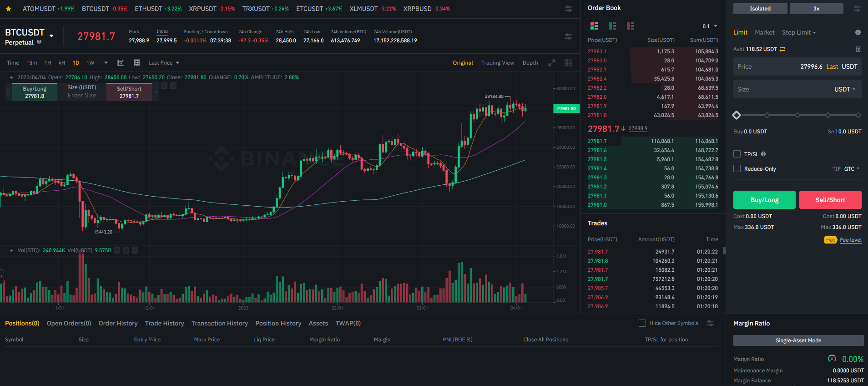The image size is (868, 386).
Task: Open the Stop Limit order type dropdown
Action: (x=798, y=32)
